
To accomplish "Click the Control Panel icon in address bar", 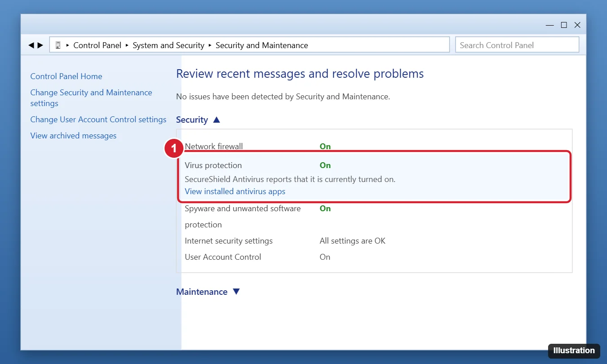I will coord(58,45).
